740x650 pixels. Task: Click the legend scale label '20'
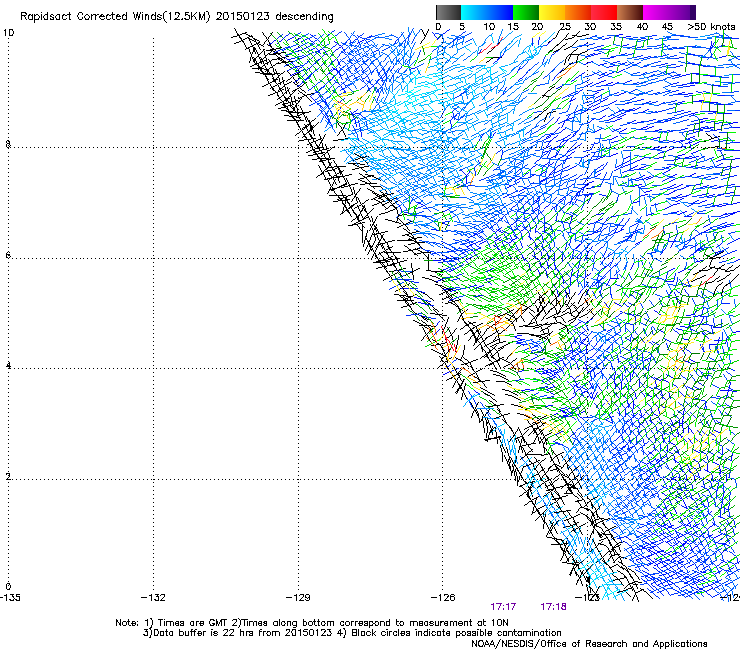point(537,27)
